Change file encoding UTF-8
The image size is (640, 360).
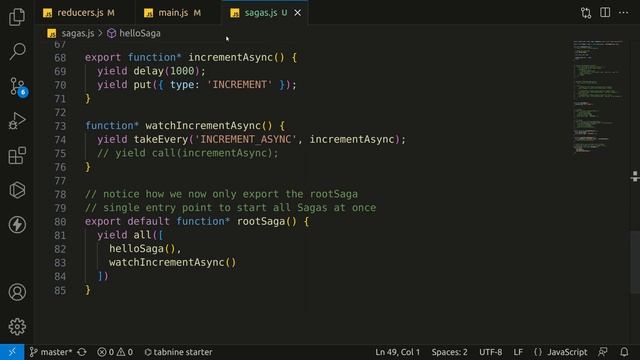pyautogui.click(x=490, y=352)
